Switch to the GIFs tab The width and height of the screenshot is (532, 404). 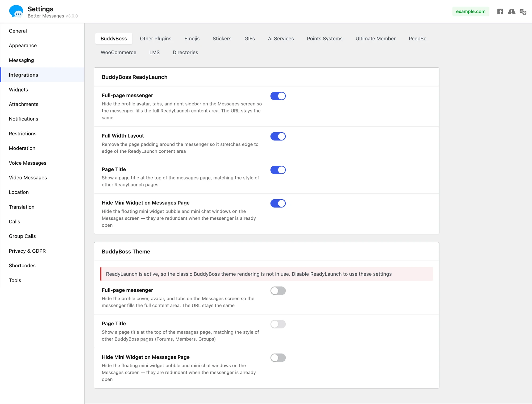click(x=250, y=39)
